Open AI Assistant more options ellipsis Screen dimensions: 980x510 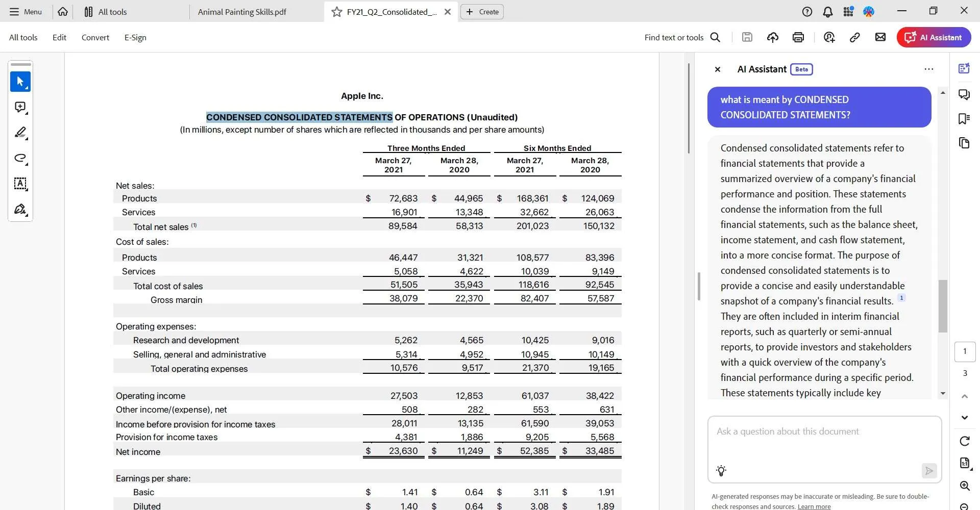tap(929, 69)
